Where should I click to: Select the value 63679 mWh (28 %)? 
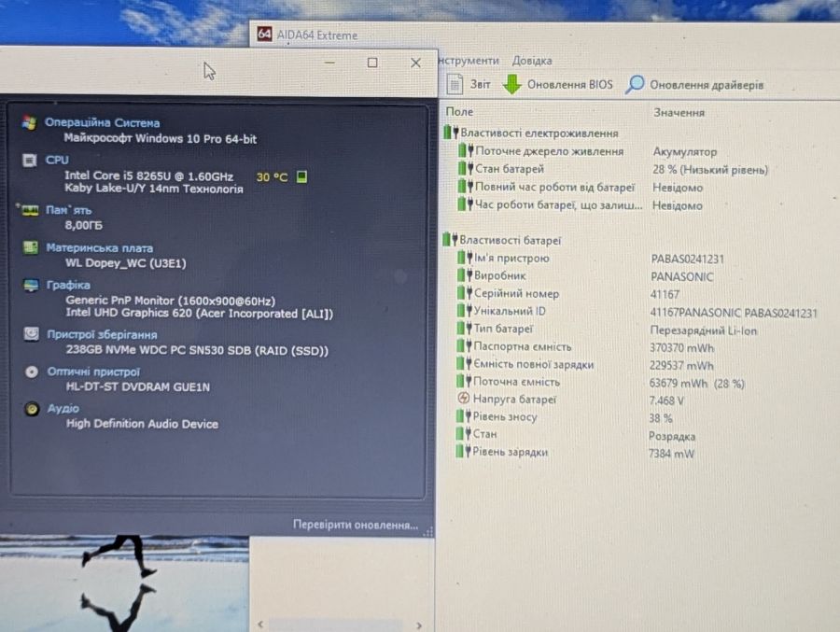click(x=696, y=384)
